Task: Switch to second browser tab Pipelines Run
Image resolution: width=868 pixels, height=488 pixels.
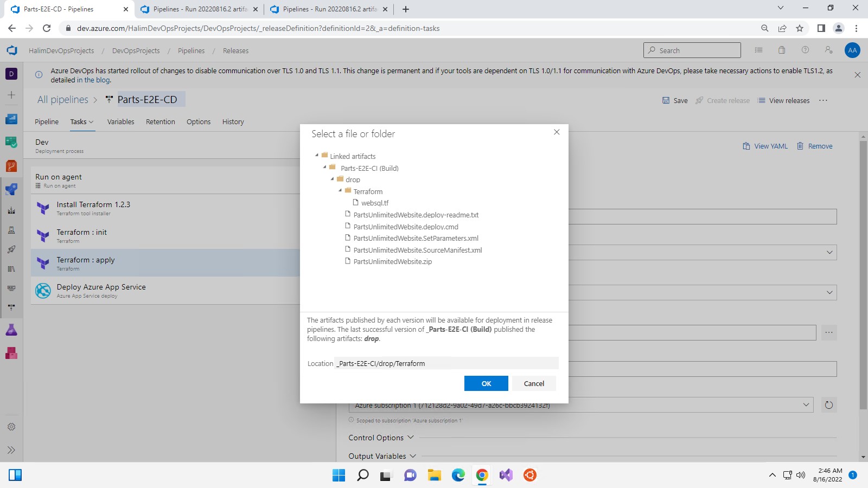Action: (x=199, y=9)
